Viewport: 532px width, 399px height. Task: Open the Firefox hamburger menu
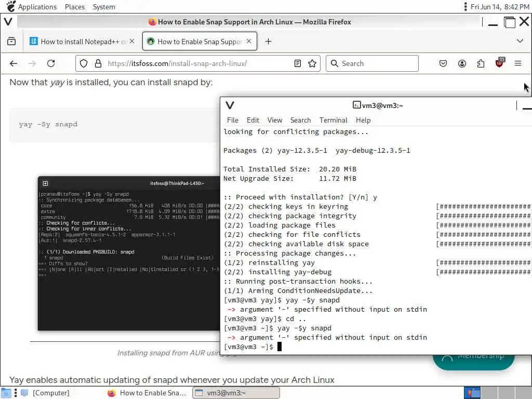tap(518, 63)
